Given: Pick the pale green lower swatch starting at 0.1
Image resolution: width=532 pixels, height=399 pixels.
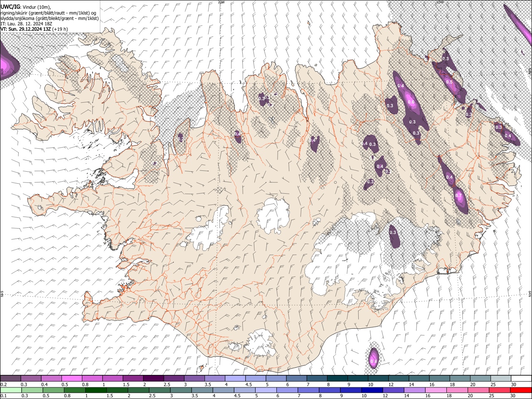Looking at the screenshot, I should (10, 390).
